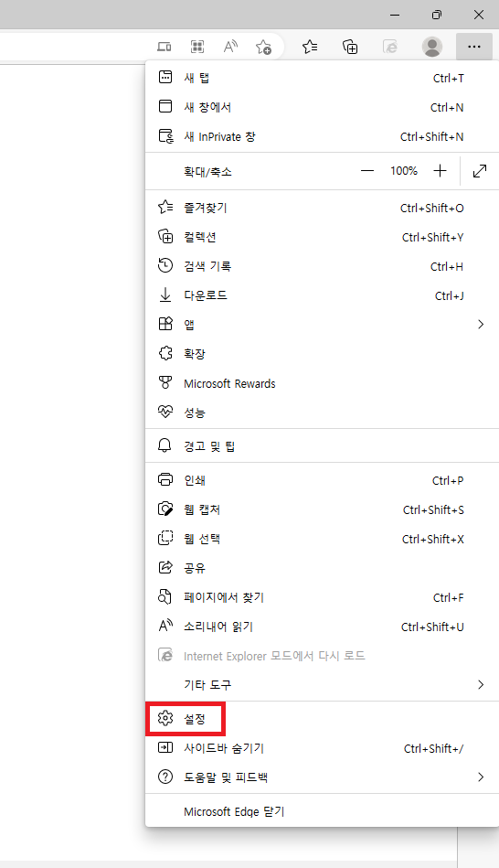The height and width of the screenshot is (868, 499).
Task: Open 다운로드 menu entry
Action: tap(322, 296)
